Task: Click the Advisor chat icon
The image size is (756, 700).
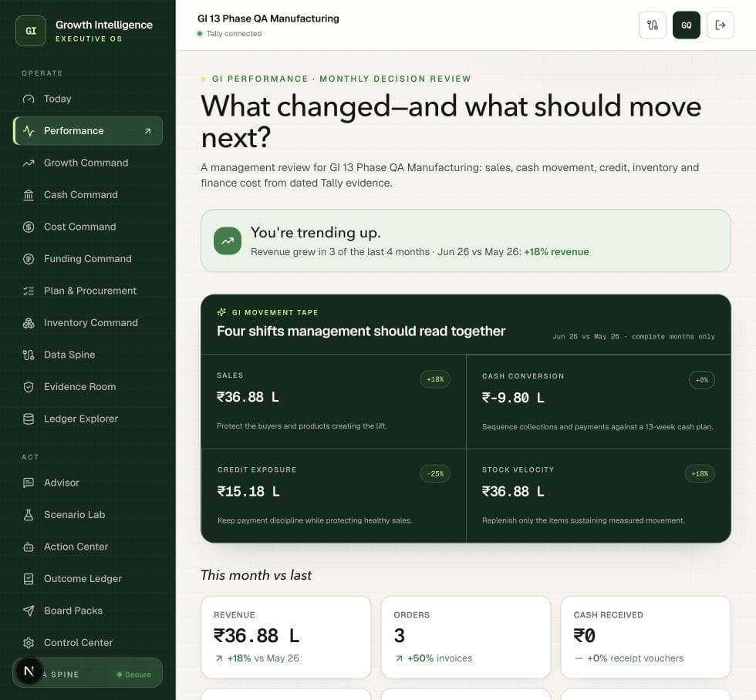Action: [29, 483]
